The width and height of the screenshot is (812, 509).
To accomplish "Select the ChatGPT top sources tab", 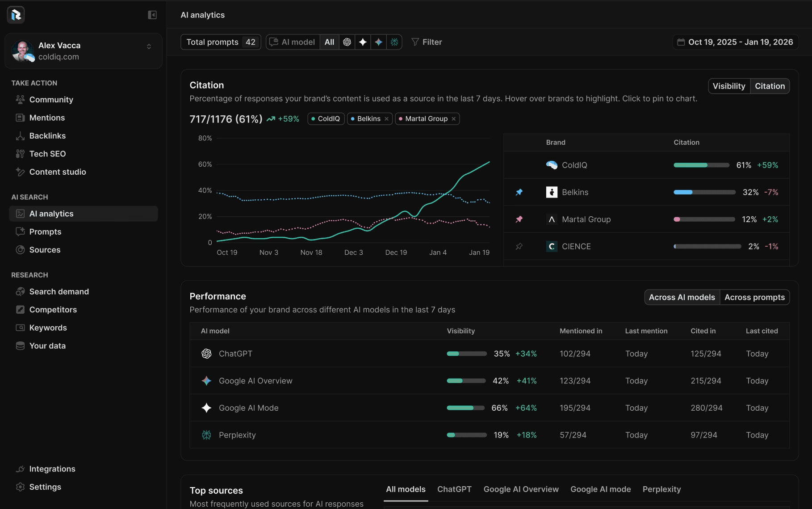I will 454,490.
